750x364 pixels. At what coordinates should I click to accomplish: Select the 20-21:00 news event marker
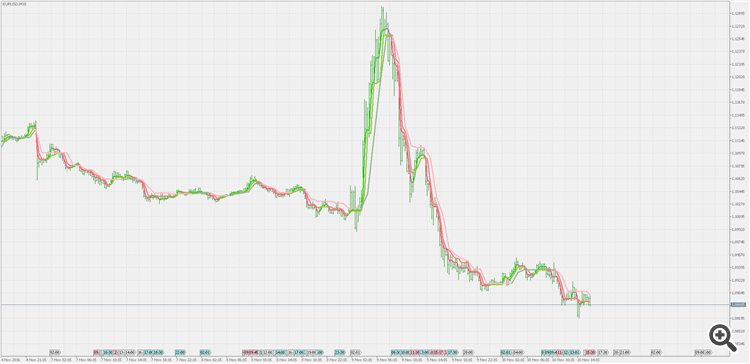click(621, 352)
